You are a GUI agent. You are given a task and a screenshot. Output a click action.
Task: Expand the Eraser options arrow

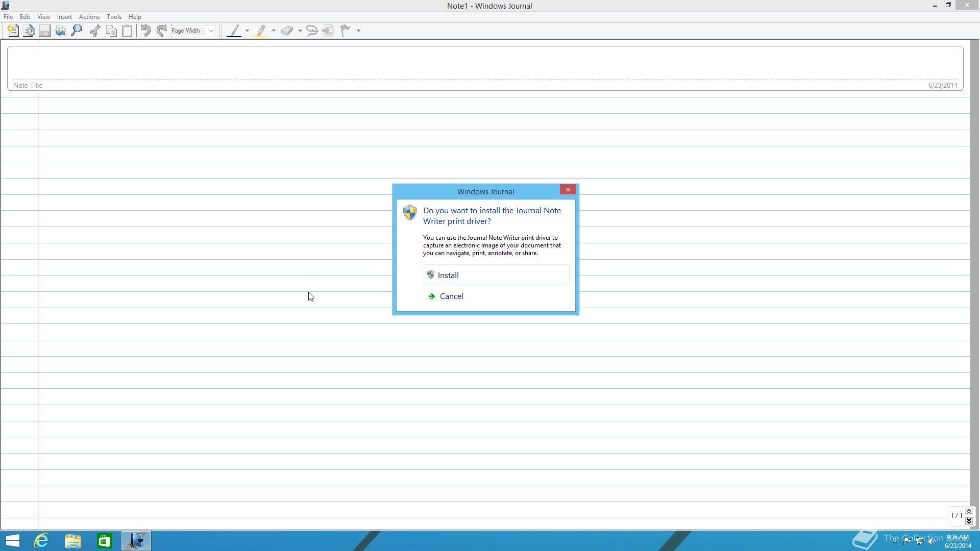click(x=300, y=31)
